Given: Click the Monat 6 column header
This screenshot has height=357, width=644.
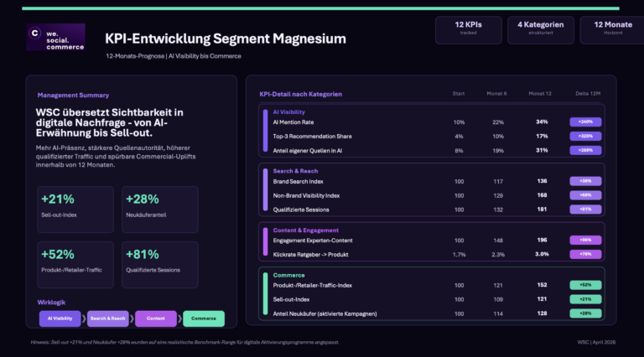Looking at the screenshot, I should click(x=496, y=94).
